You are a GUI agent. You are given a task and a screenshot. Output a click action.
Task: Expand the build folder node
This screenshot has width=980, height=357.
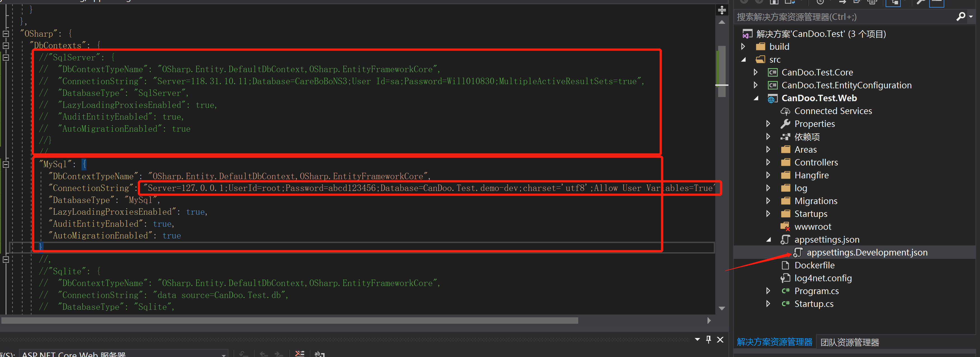[743, 46]
